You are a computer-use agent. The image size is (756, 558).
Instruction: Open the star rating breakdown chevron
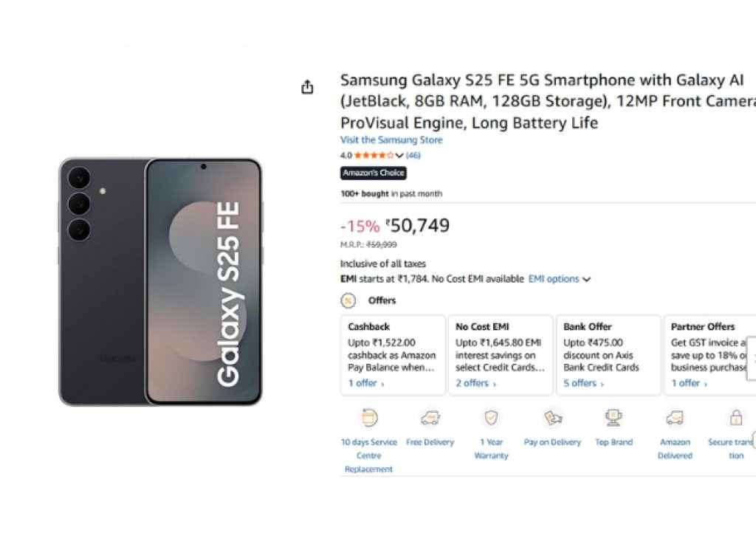(399, 156)
